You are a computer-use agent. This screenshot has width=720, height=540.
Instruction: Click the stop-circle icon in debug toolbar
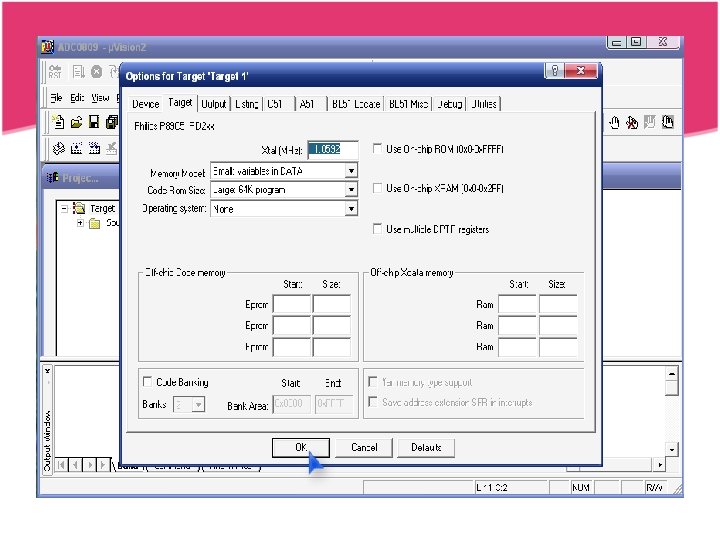pyautogui.click(x=96, y=72)
